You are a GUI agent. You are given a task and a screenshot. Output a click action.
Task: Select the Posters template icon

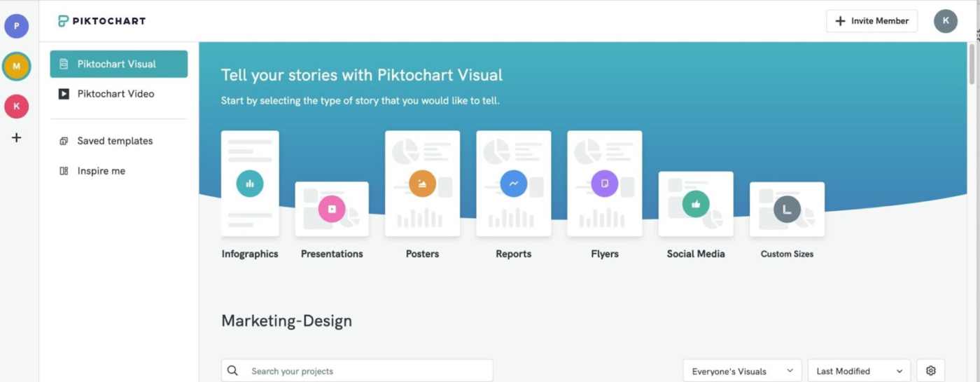tap(422, 184)
